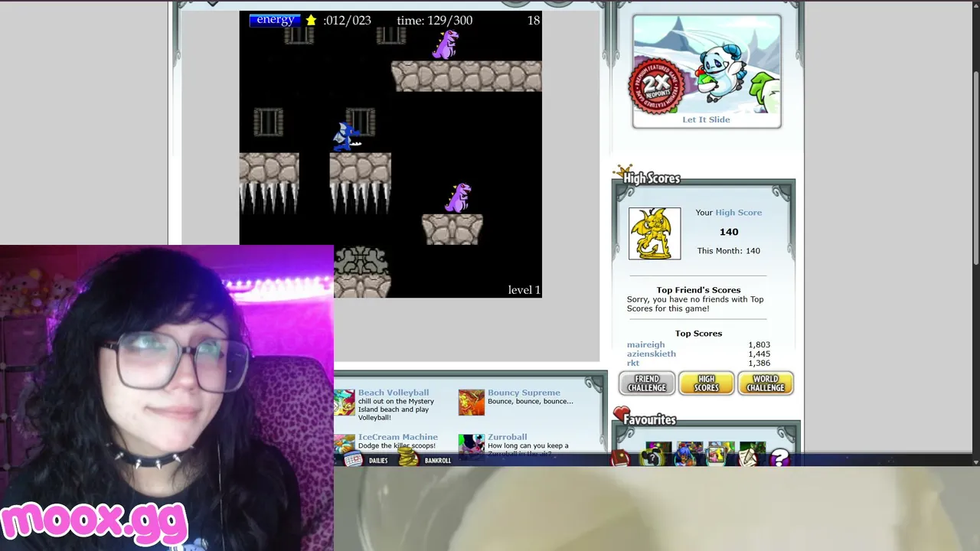Click the Bouncy Supreme game thumbnail

[x=471, y=403]
